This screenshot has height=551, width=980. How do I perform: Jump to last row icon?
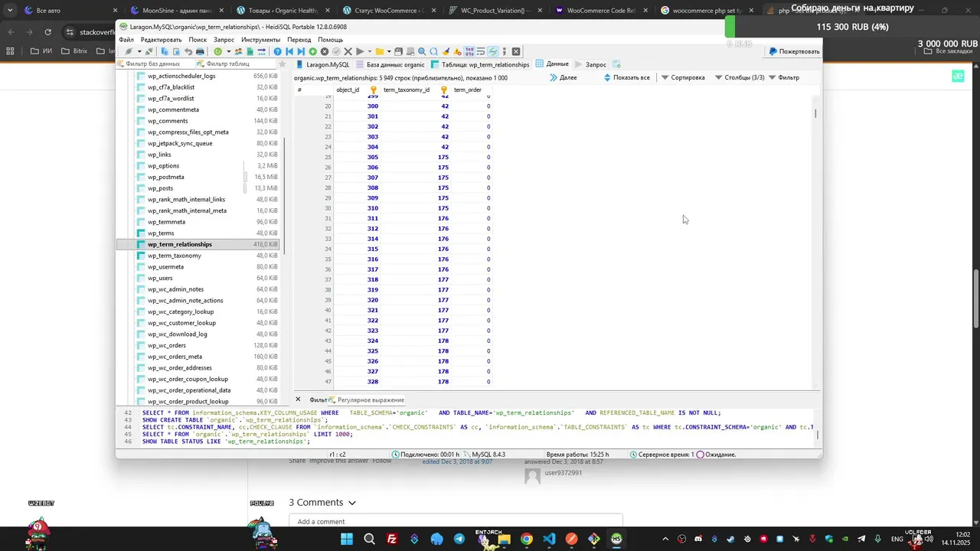[x=301, y=51]
